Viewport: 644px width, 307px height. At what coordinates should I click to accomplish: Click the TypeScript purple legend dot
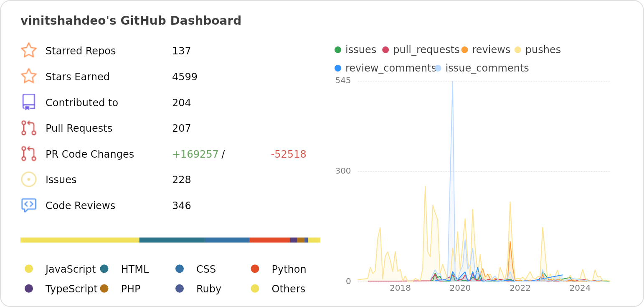click(29, 288)
